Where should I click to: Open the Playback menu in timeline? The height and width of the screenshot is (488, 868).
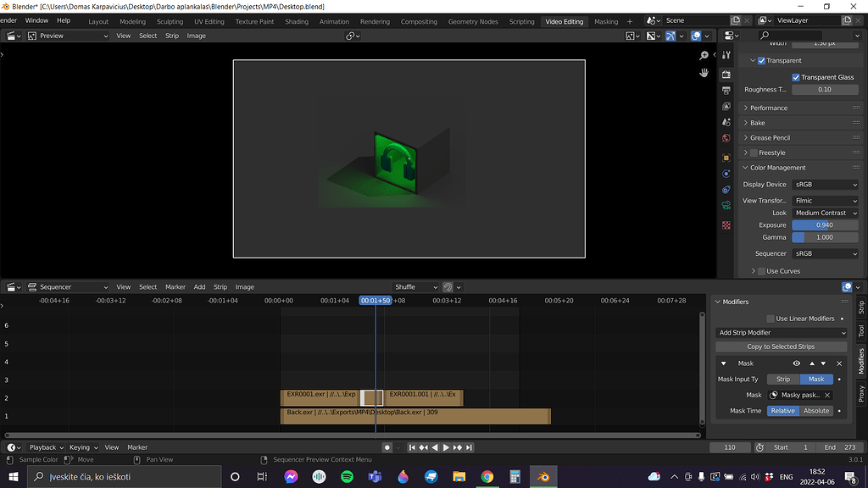[x=46, y=447]
